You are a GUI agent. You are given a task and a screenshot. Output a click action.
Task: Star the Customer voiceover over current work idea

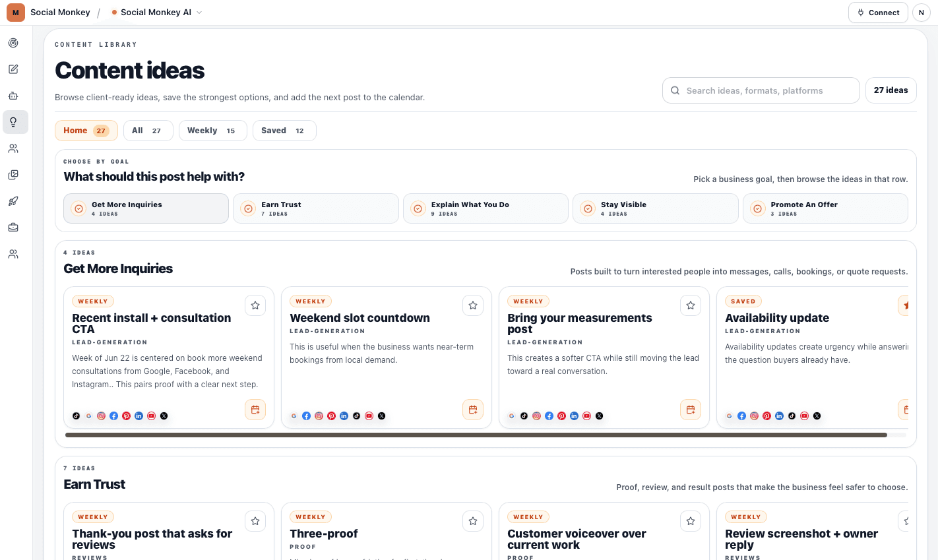click(691, 521)
